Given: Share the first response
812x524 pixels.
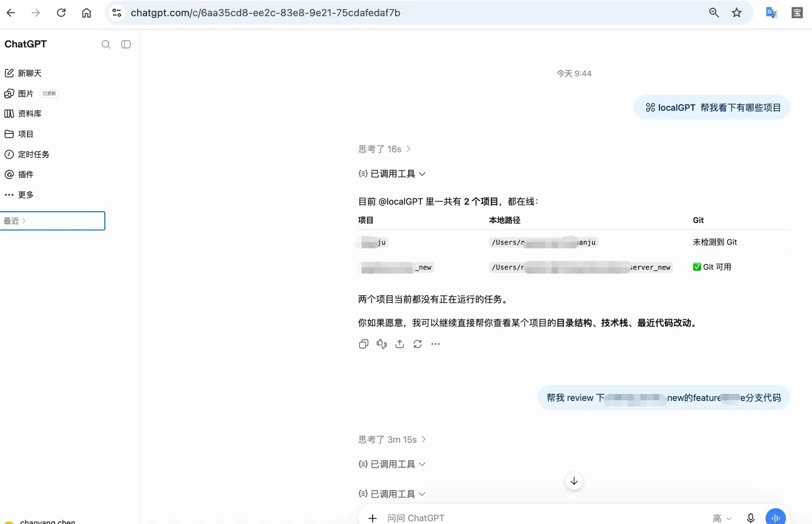Looking at the screenshot, I should click(400, 344).
